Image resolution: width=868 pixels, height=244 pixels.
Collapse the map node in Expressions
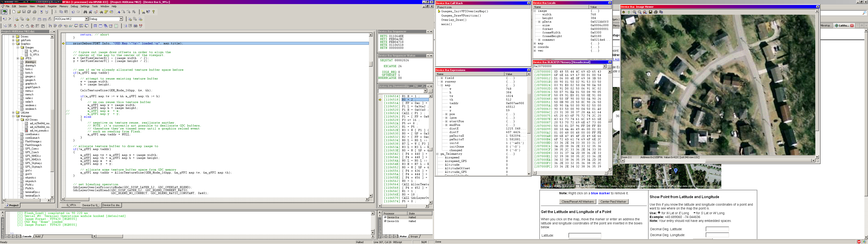pyautogui.click(x=442, y=85)
